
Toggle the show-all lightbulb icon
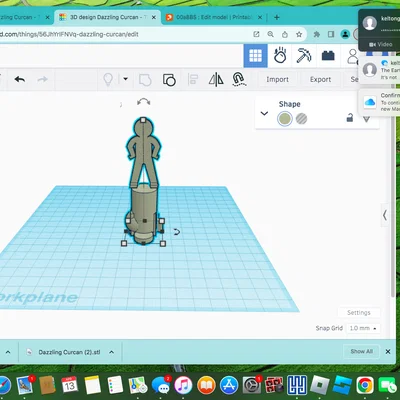tap(108, 80)
